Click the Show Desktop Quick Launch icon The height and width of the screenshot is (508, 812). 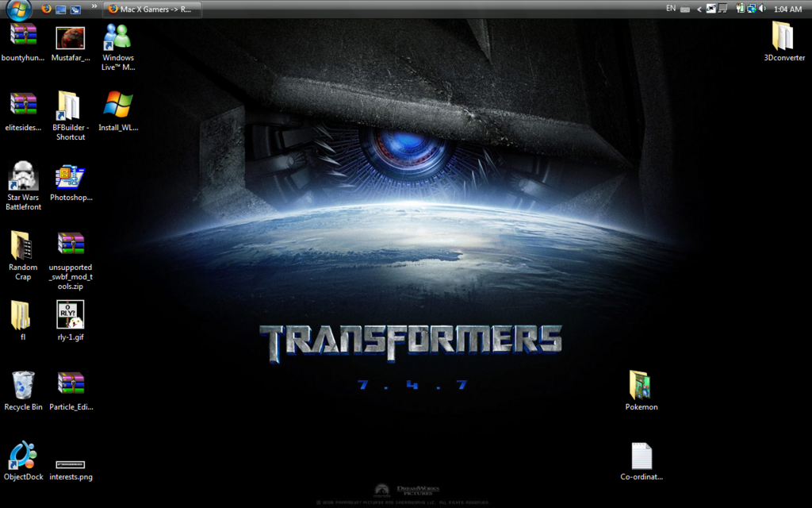[60, 10]
